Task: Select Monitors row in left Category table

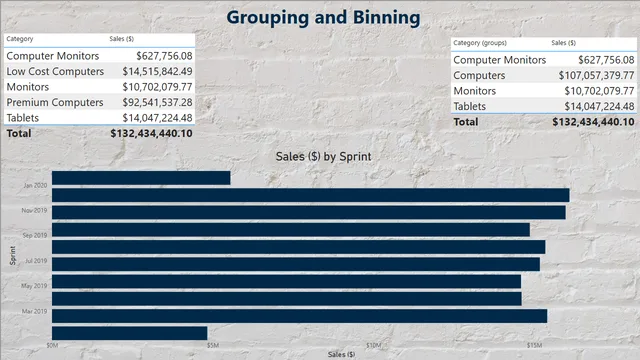Action: [100, 87]
